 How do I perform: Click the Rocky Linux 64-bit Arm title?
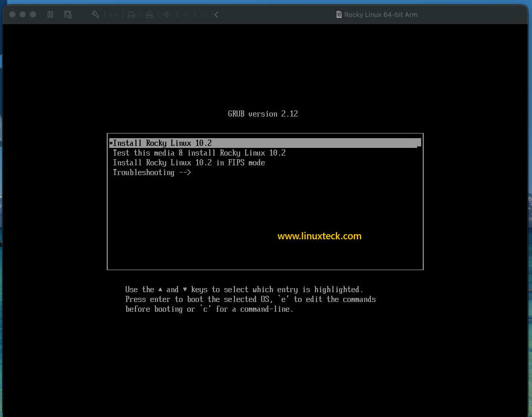pyautogui.click(x=381, y=14)
